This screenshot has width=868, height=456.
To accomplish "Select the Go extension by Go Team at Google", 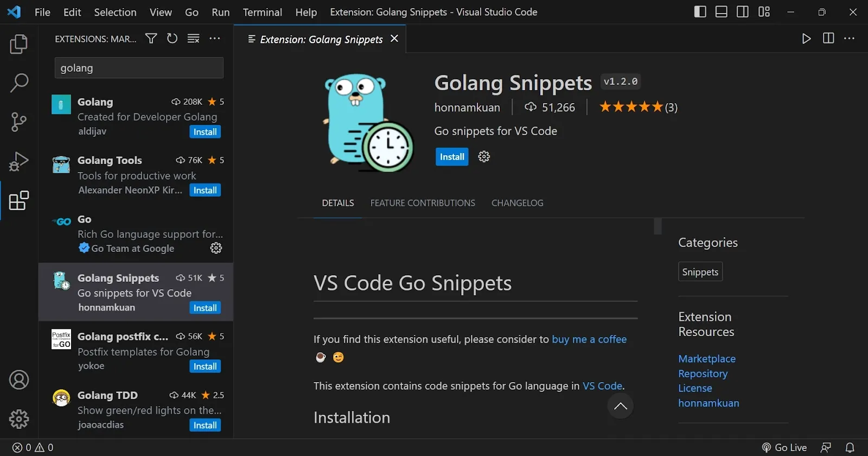I will (136, 234).
